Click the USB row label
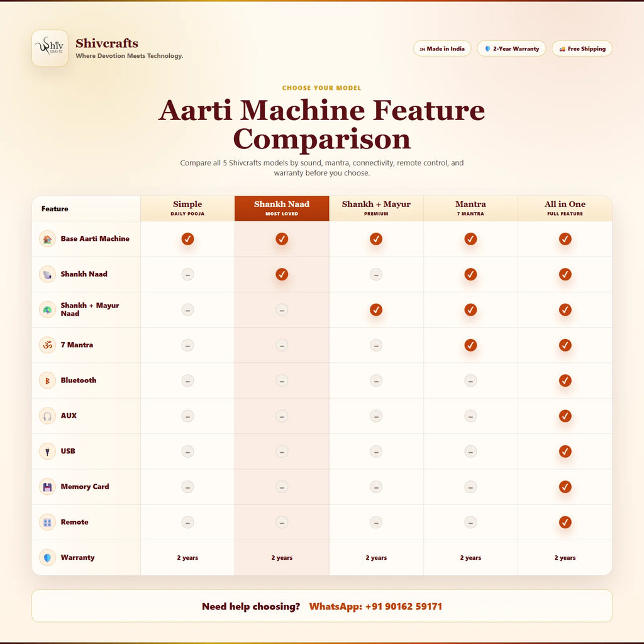Screen dimensions: 644x644 point(68,451)
